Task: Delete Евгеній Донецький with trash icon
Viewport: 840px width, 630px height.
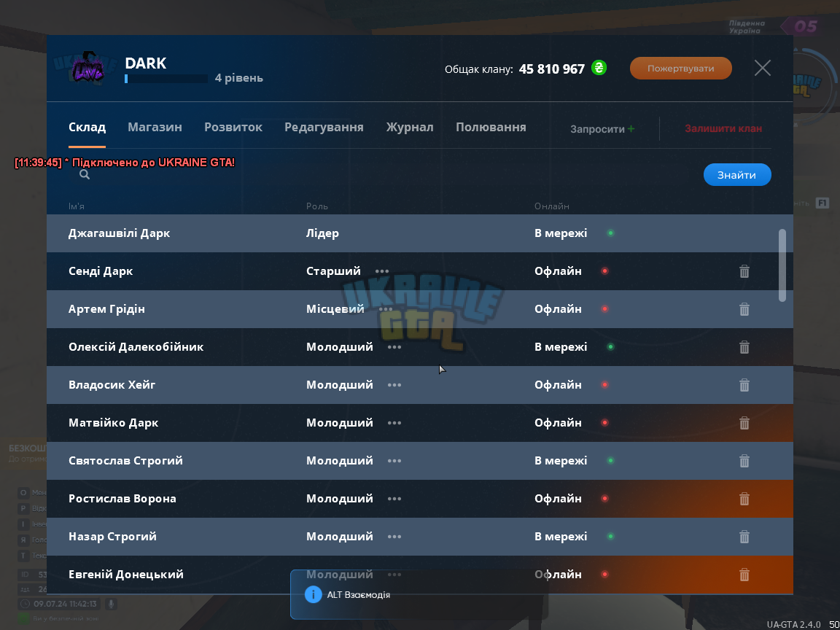Action: pos(744,575)
